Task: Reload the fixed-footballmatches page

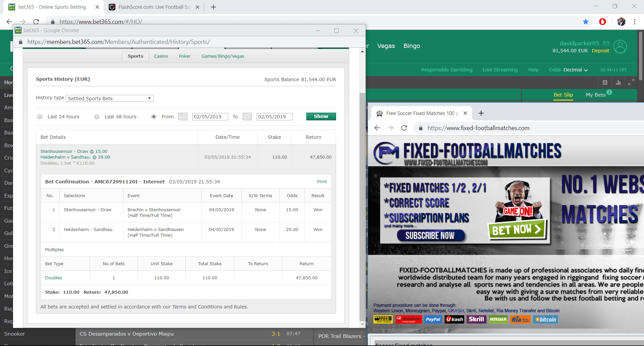Action: pyautogui.click(x=404, y=128)
